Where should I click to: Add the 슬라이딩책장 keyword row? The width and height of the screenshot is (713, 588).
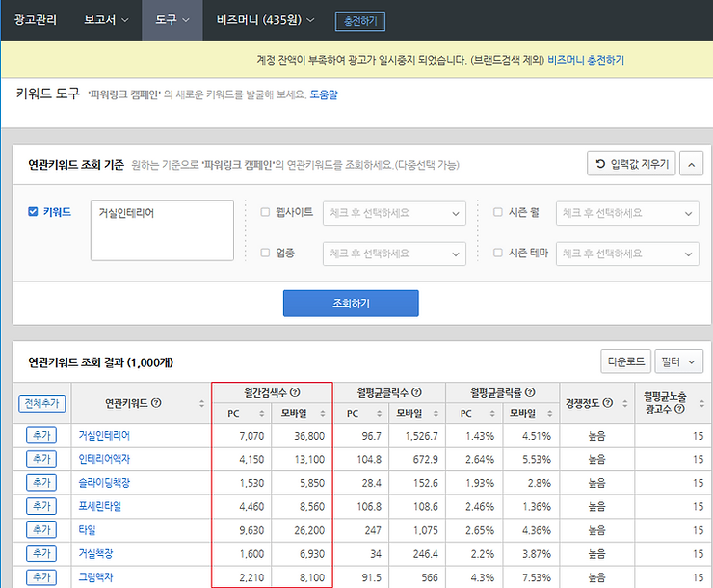pyautogui.click(x=41, y=483)
